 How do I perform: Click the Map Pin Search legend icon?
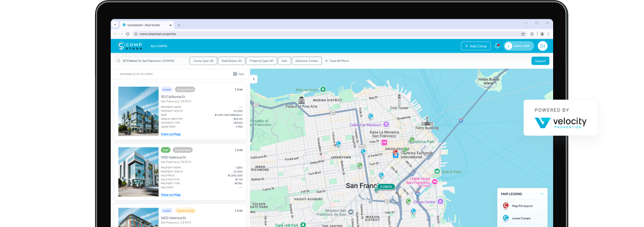pyautogui.click(x=506, y=206)
